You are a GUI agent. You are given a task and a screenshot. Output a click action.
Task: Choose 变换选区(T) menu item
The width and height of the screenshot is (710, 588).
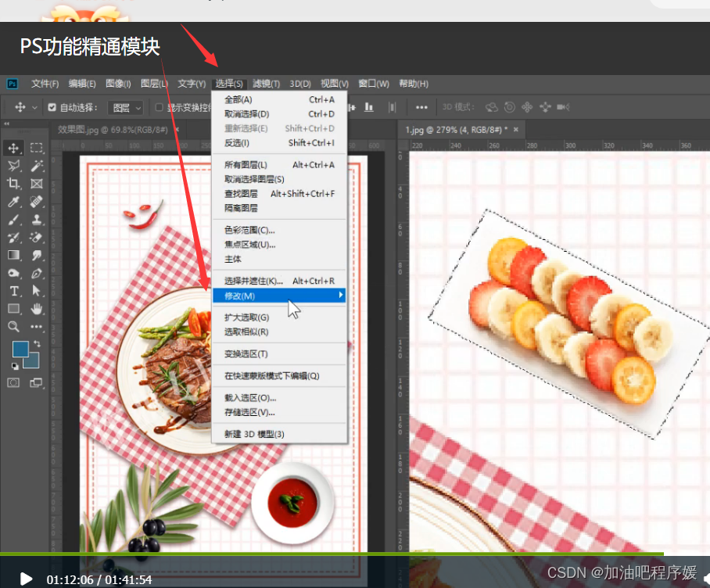(279, 354)
